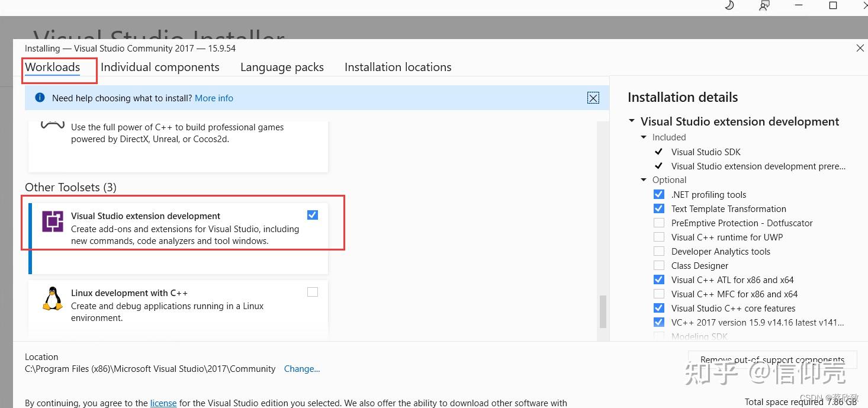Select the game development with C++ workload card

178,146
